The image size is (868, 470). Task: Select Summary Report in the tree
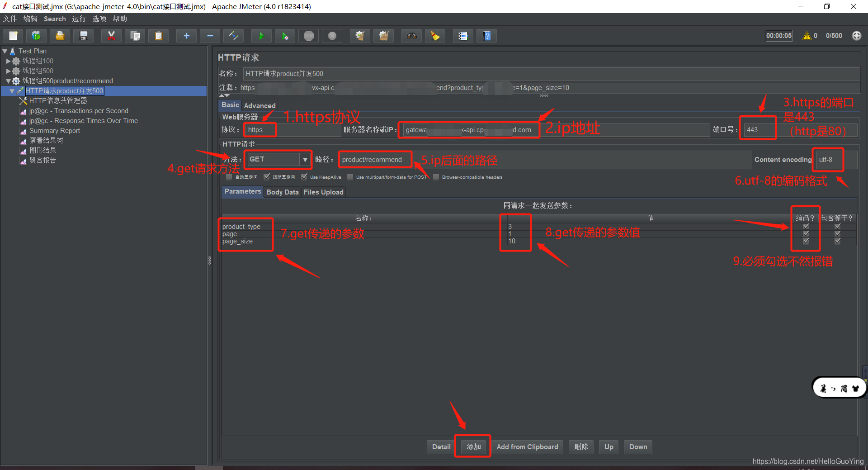tap(54, 131)
